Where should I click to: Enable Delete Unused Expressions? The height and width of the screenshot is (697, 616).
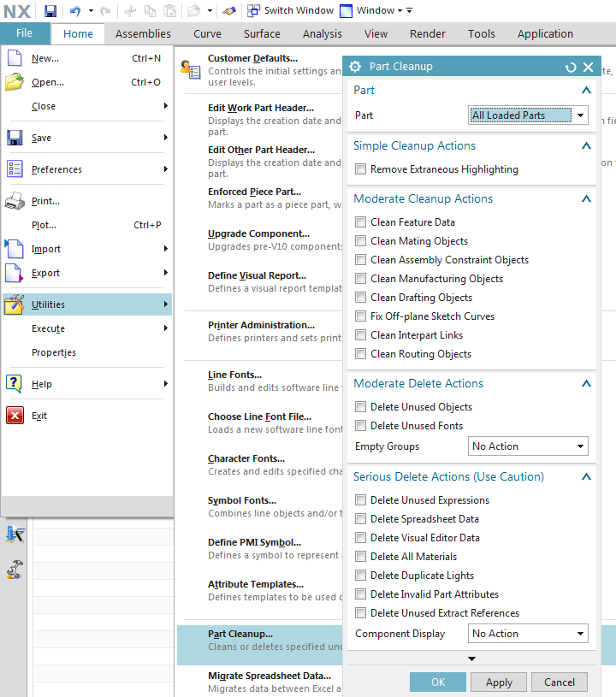[x=361, y=500]
